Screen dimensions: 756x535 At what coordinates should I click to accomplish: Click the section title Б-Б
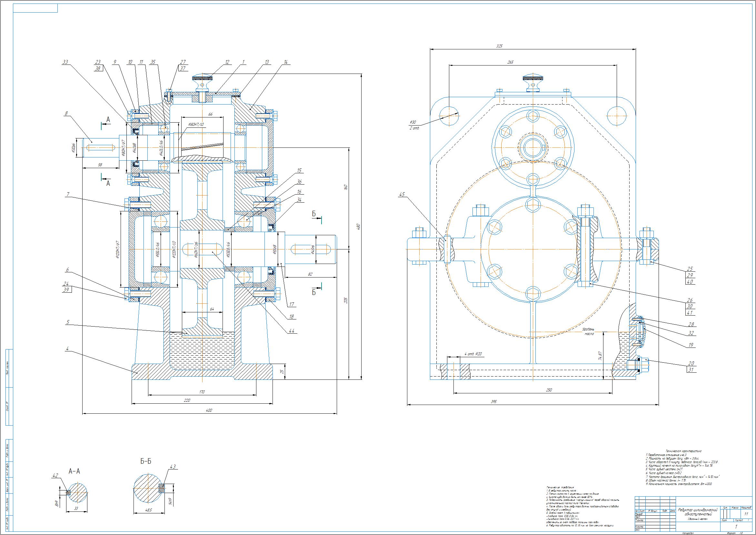146,461
